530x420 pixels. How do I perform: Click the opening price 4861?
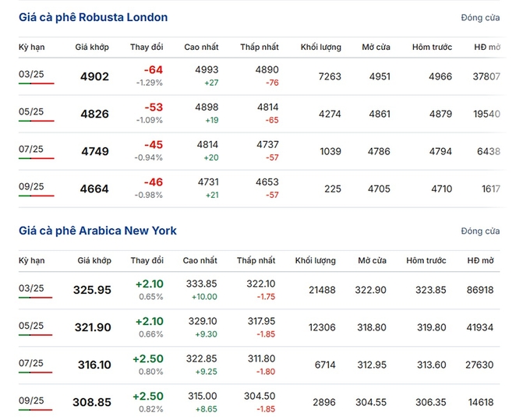coord(380,115)
